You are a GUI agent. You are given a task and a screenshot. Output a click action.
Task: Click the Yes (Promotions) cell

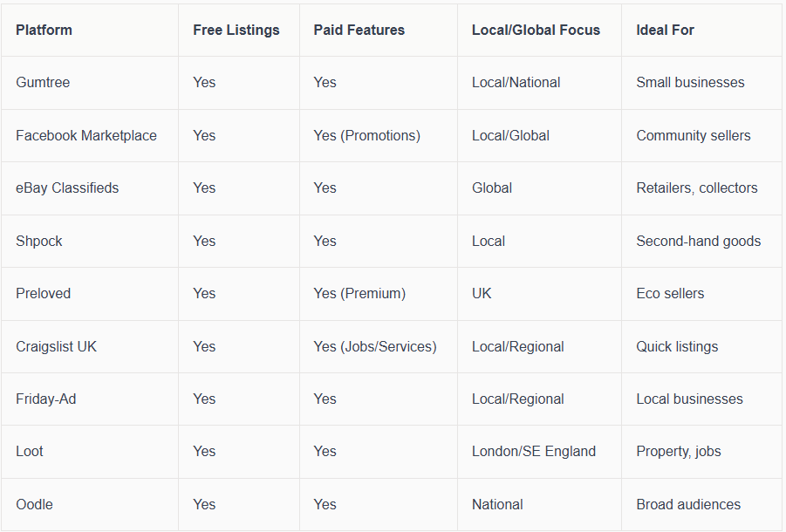pyautogui.click(x=367, y=135)
